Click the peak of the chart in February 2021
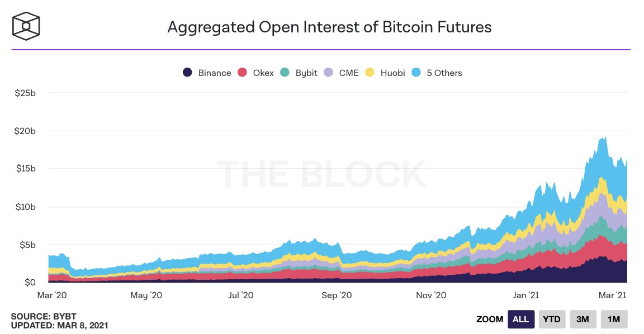 [x=604, y=138]
